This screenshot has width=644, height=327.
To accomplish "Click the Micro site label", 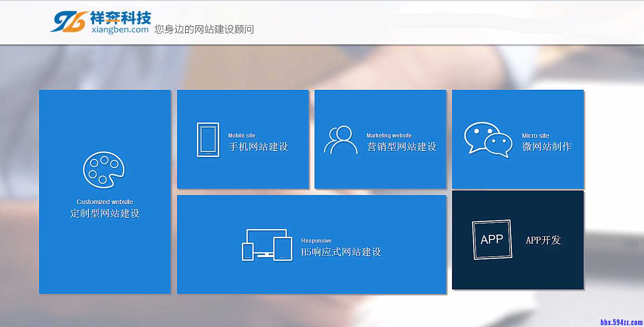I will (x=536, y=136).
